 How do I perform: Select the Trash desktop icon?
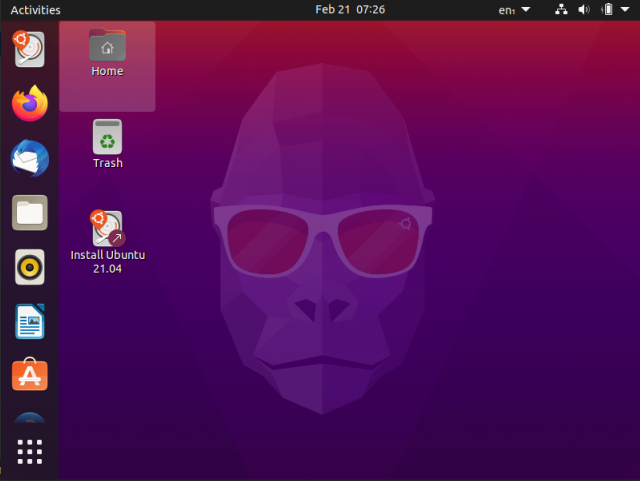pyautogui.click(x=107, y=144)
